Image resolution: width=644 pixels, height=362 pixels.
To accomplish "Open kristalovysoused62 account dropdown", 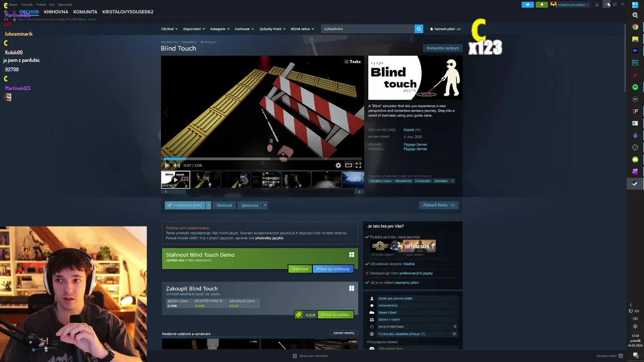I will (570, 5).
